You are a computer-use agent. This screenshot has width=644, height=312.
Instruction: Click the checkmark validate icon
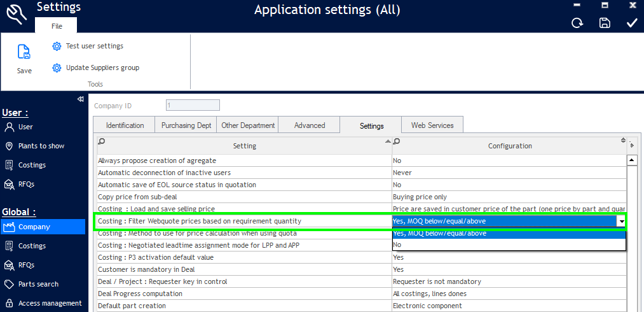tap(632, 23)
